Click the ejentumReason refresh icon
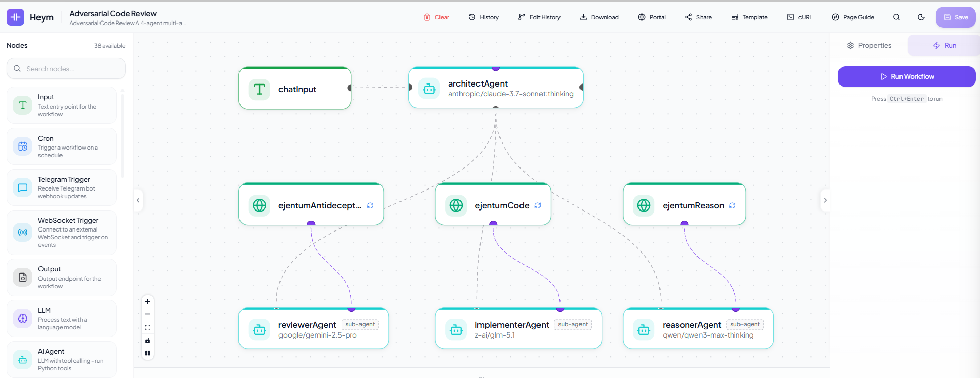Image resolution: width=980 pixels, height=378 pixels. [732, 205]
